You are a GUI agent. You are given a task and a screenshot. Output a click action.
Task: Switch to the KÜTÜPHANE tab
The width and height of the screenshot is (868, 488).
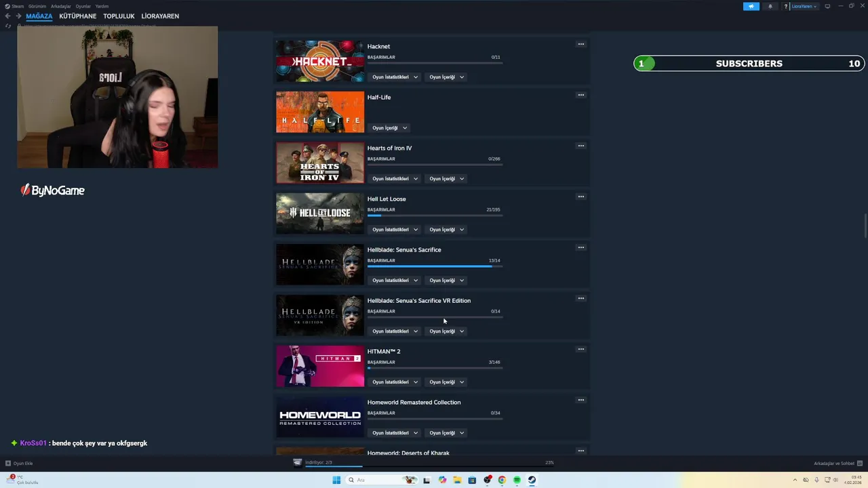coord(78,16)
